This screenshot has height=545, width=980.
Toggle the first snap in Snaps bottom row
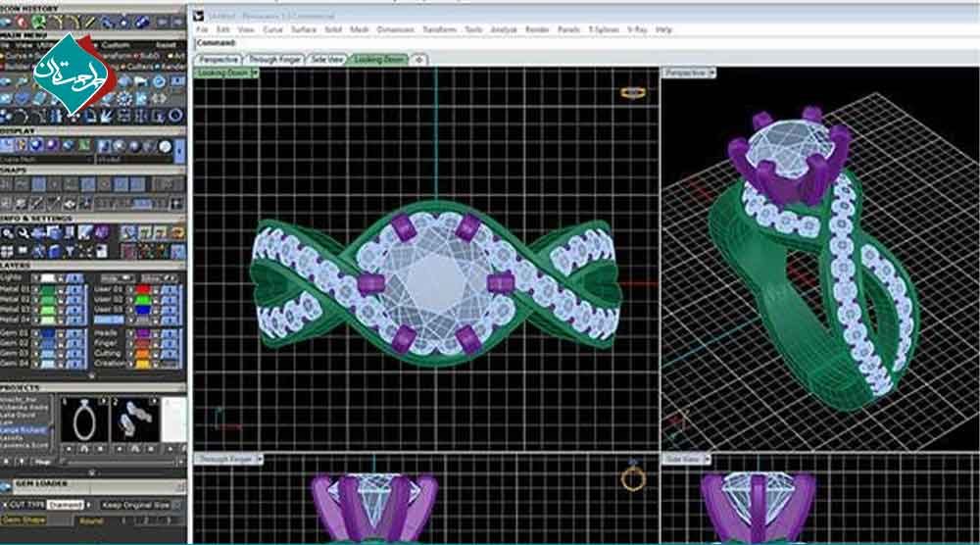tap(7, 203)
